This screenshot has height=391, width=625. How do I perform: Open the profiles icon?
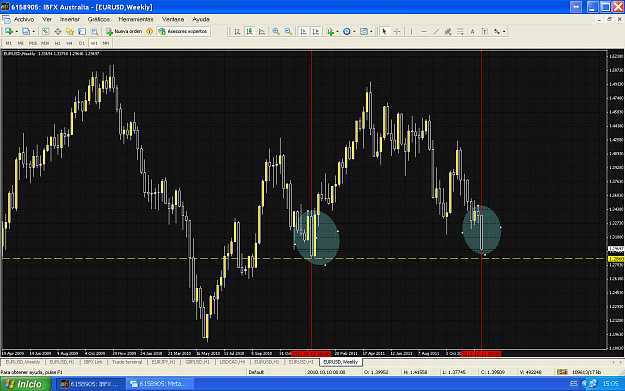(26, 31)
